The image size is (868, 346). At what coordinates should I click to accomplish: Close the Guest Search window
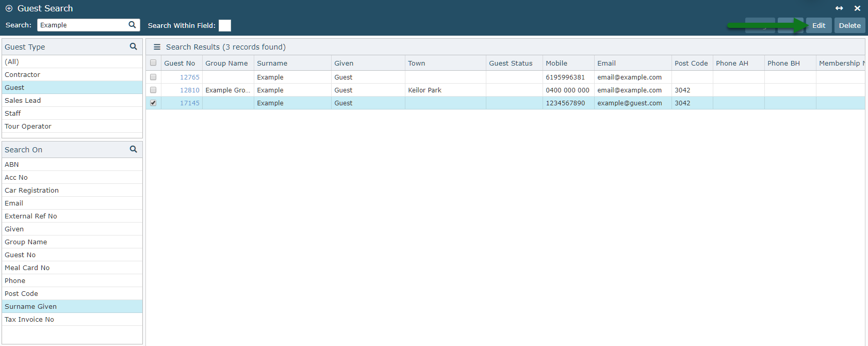pos(857,8)
